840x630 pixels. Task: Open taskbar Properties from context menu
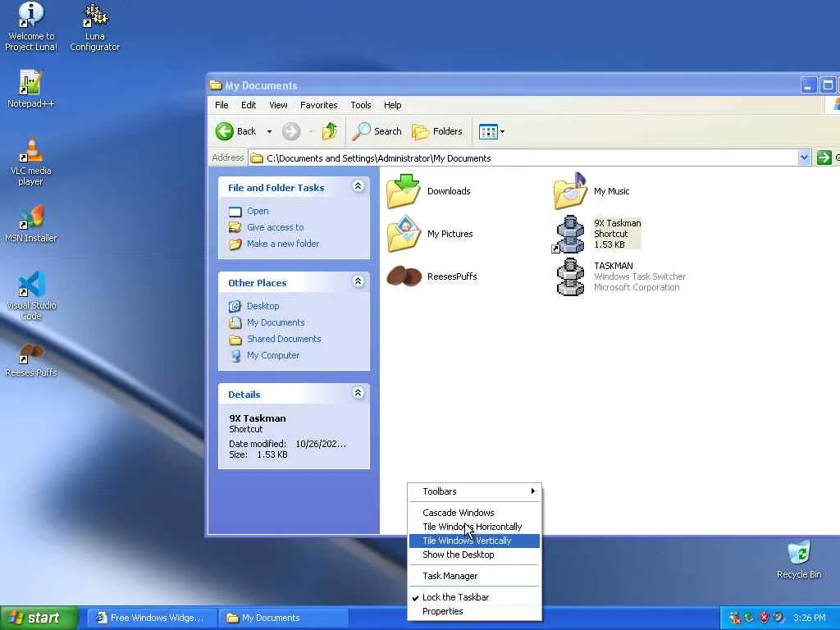[x=474, y=611]
